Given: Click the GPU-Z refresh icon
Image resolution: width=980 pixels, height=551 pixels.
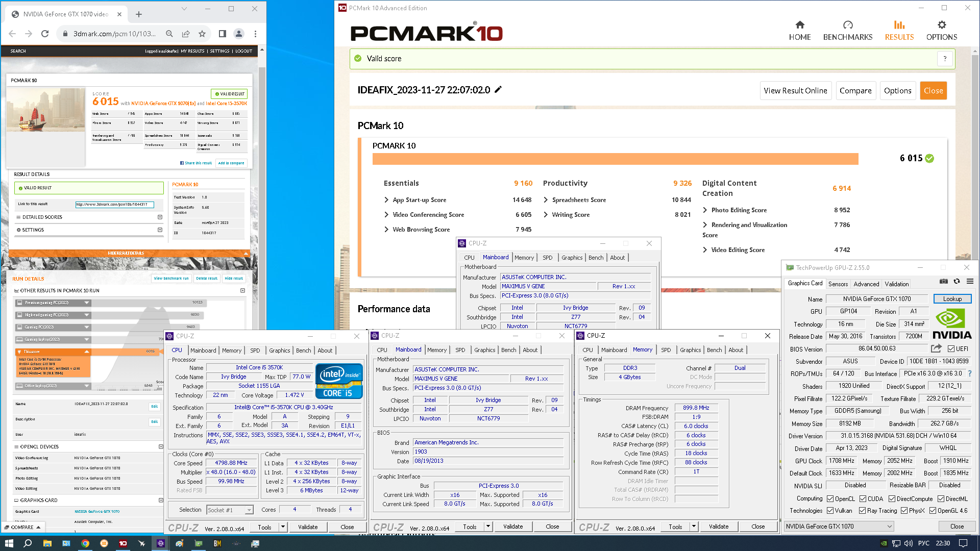Looking at the screenshot, I should click(957, 282).
